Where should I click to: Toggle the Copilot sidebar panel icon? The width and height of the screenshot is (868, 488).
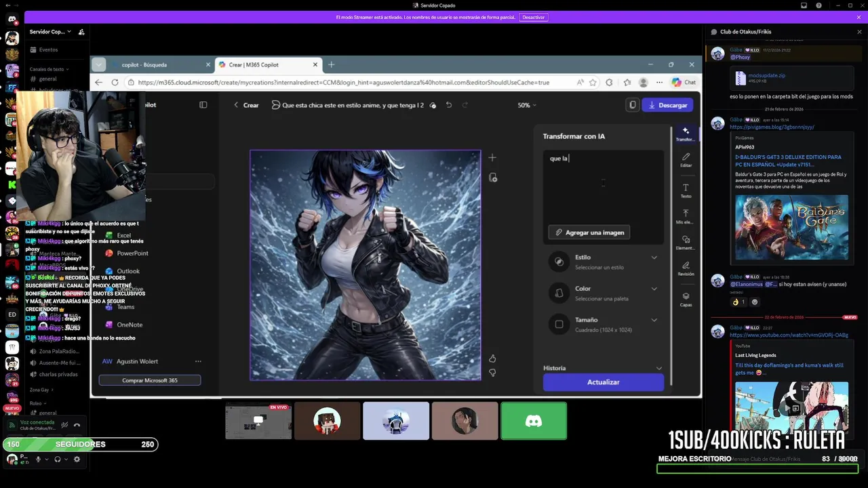point(203,105)
